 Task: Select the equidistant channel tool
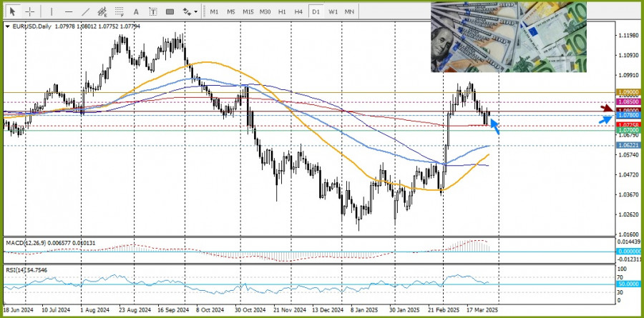tap(102, 11)
